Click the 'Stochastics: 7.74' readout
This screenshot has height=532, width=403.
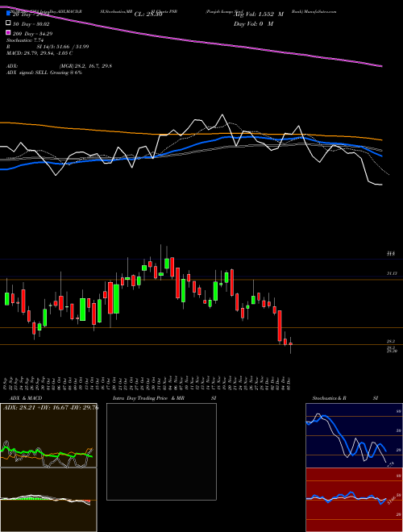pyautogui.click(x=26, y=40)
